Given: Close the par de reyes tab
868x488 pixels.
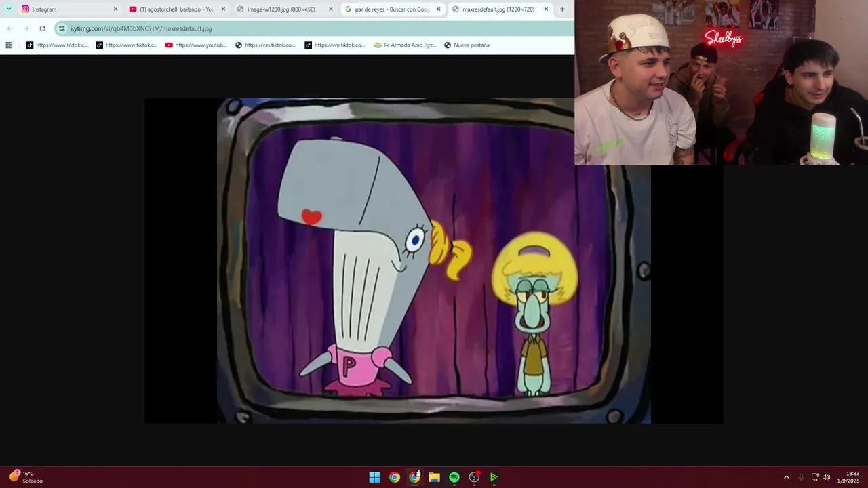Looking at the screenshot, I should coord(438,9).
